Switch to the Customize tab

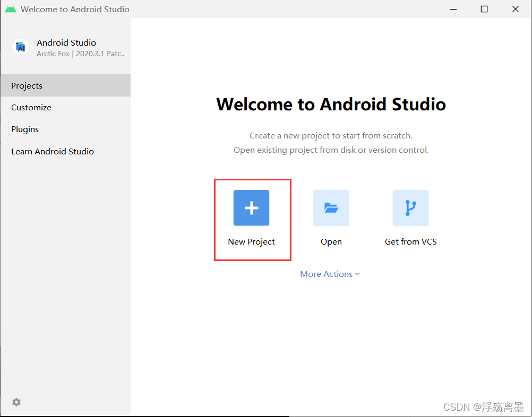click(65, 108)
